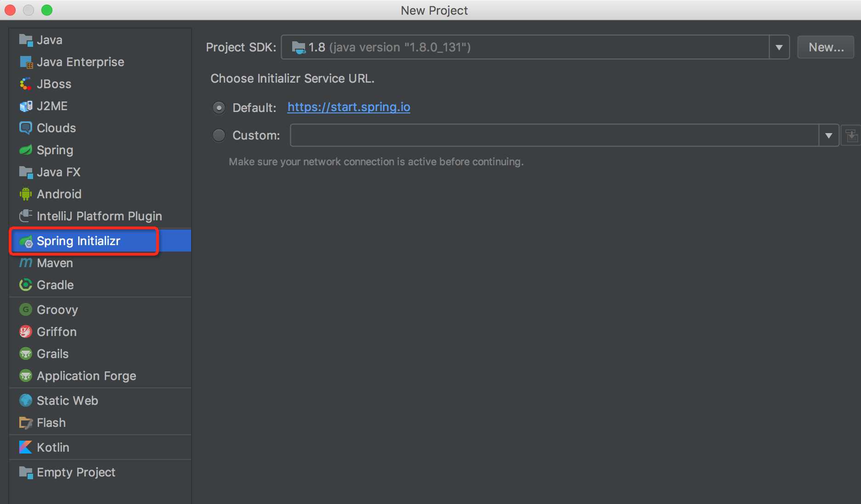Click the Static Web globe icon
Screen dimensions: 861x504
coord(26,401)
